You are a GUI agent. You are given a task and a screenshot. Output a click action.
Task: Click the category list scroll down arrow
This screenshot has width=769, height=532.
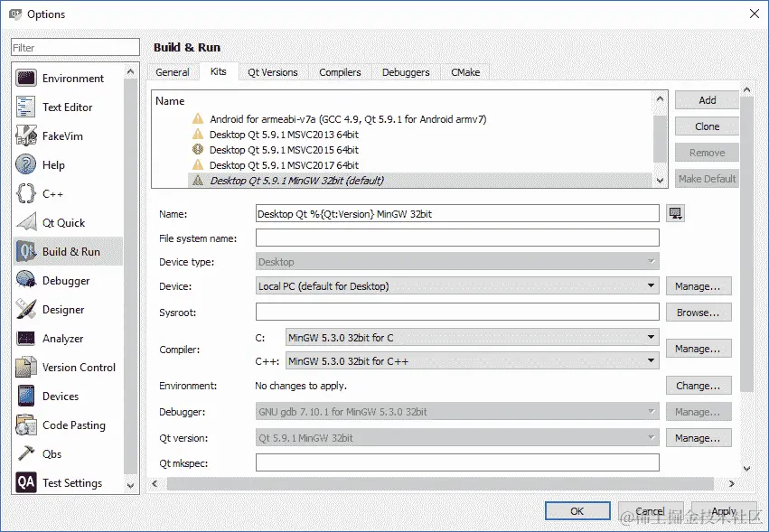pyautogui.click(x=130, y=485)
